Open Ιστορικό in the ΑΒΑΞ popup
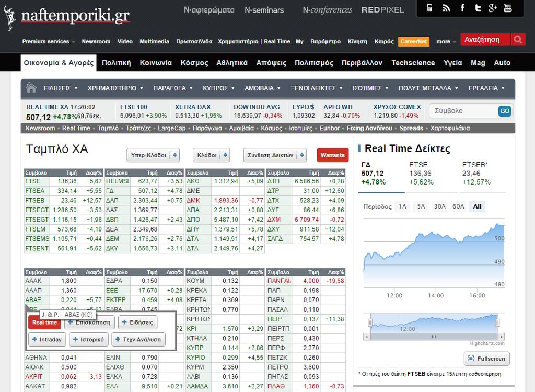This screenshot has width=535, height=392. [x=89, y=339]
